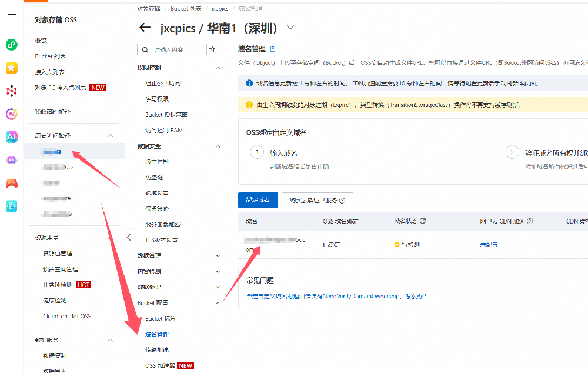This screenshot has height=373, width=588.
Task: Select 访问控制 RAM in the bucket menu
Action: click(x=164, y=131)
